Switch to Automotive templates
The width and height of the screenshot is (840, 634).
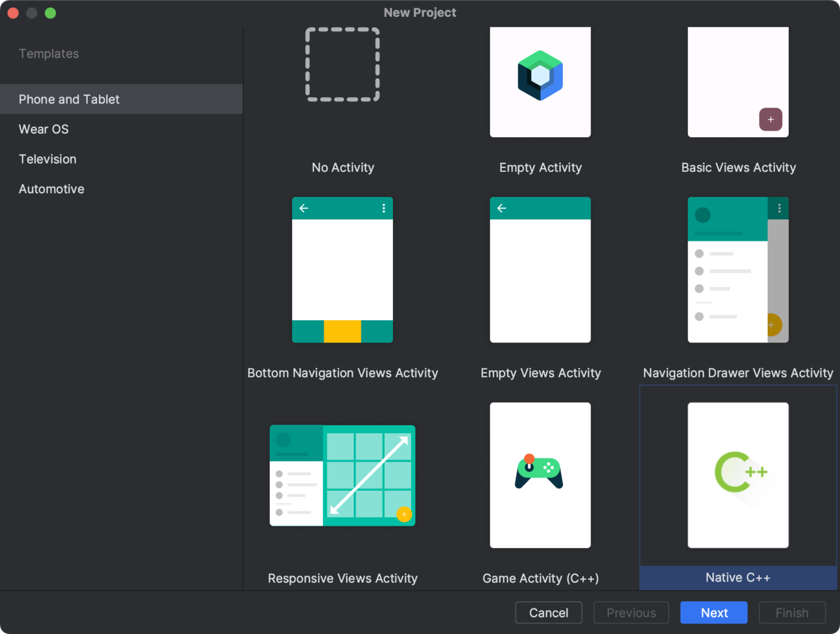click(x=51, y=189)
